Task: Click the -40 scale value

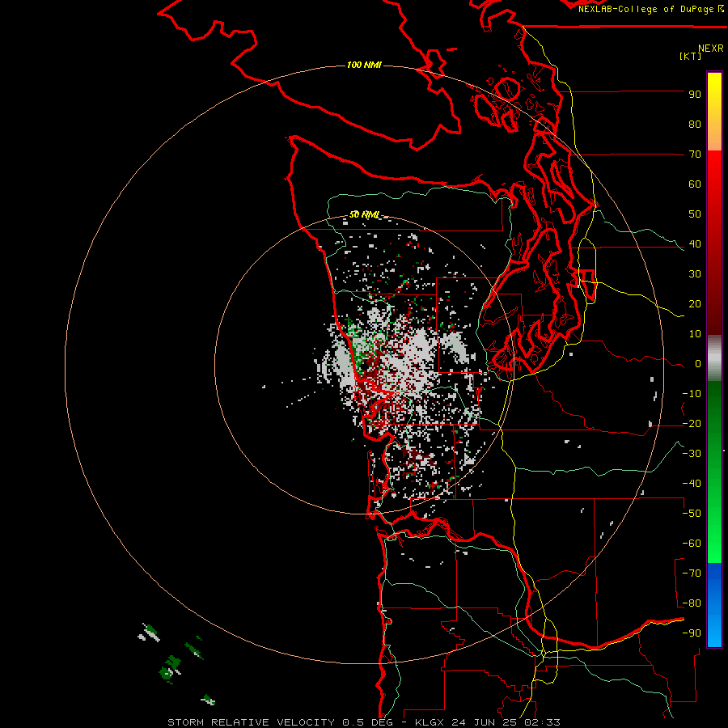Action: (x=692, y=484)
